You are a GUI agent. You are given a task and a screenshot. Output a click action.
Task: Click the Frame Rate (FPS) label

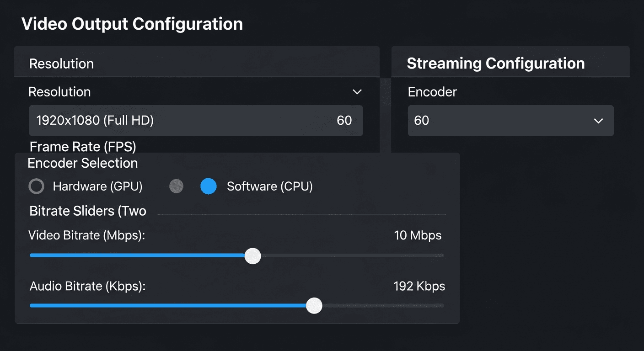(x=83, y=147)
